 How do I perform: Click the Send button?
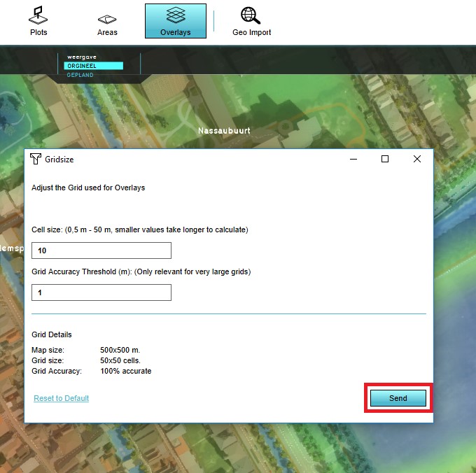click(398, 398)
